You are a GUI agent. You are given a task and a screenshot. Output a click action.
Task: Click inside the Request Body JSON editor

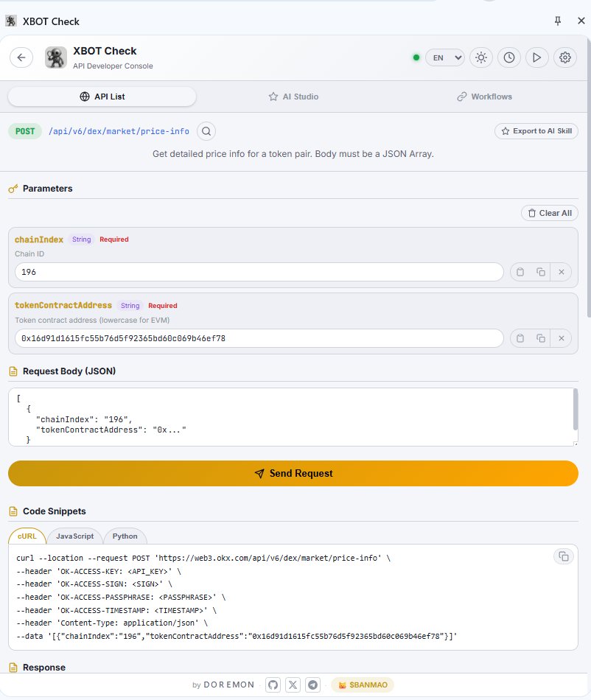[290, 417]
